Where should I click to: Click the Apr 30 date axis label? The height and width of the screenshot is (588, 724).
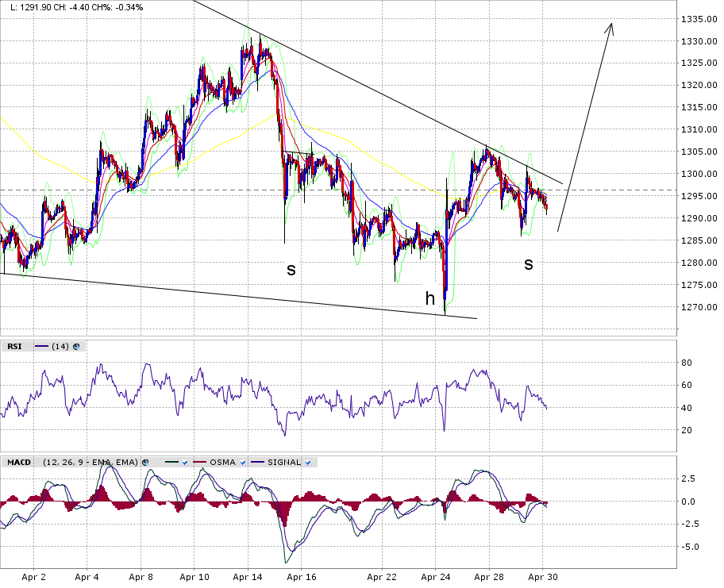[x=542, y=577]
